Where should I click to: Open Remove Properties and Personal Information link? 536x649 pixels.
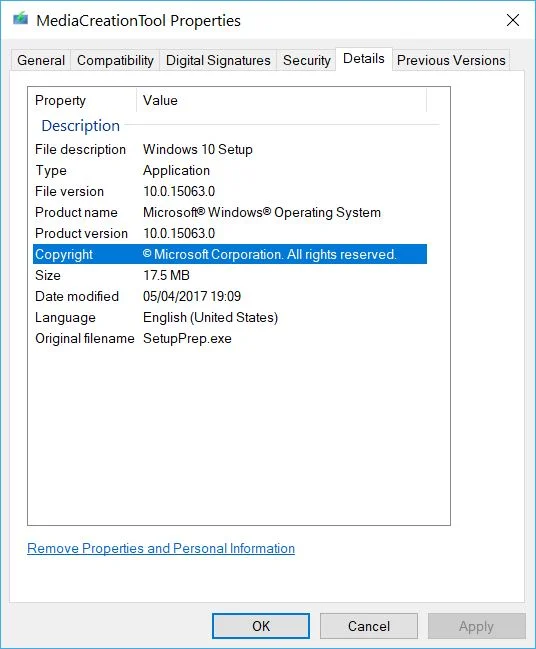(161, 548)
